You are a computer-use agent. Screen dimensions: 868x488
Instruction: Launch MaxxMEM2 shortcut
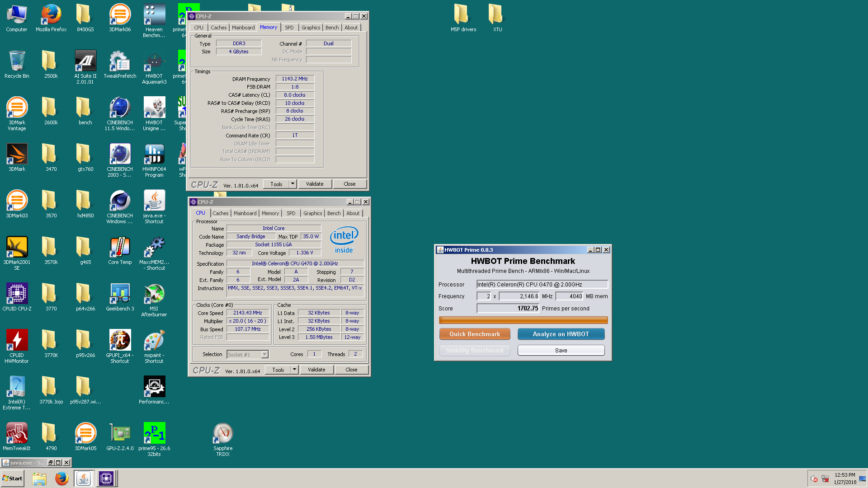(154, 253)
